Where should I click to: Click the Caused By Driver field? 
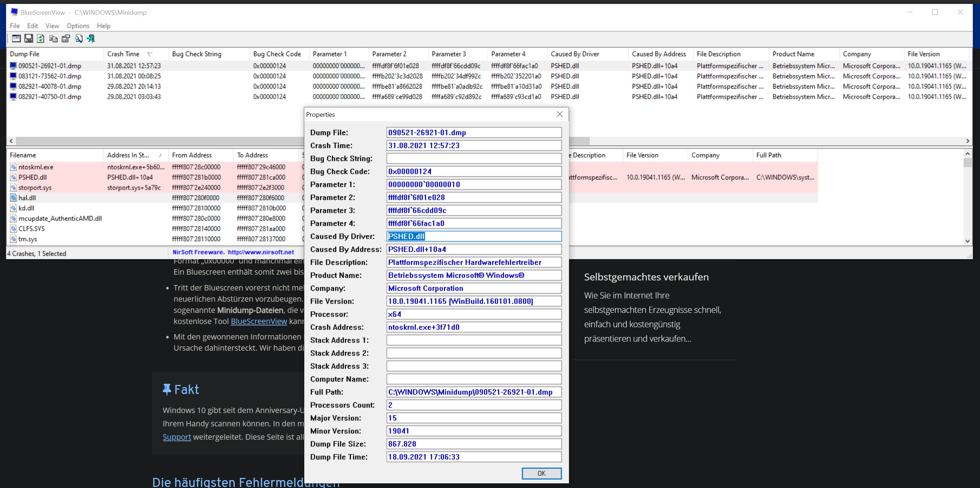tap(474, 236)
